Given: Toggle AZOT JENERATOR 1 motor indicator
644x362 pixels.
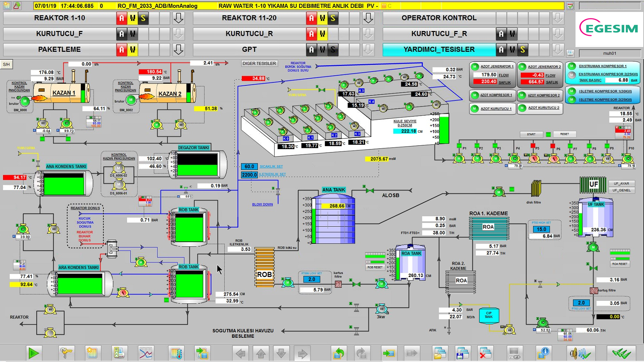Looking at the screenshot, I should (475, 67).
